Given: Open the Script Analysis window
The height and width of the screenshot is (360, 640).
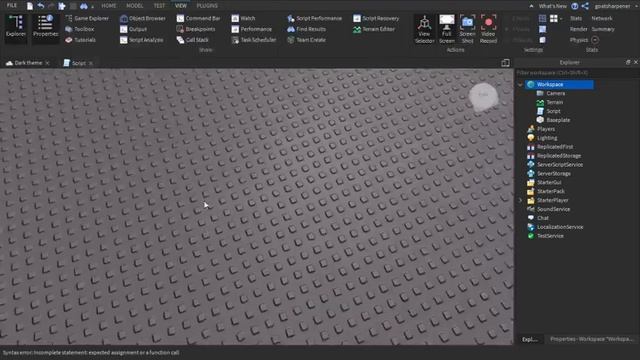Looking at the screenshot, I should [x=142, y=40].
